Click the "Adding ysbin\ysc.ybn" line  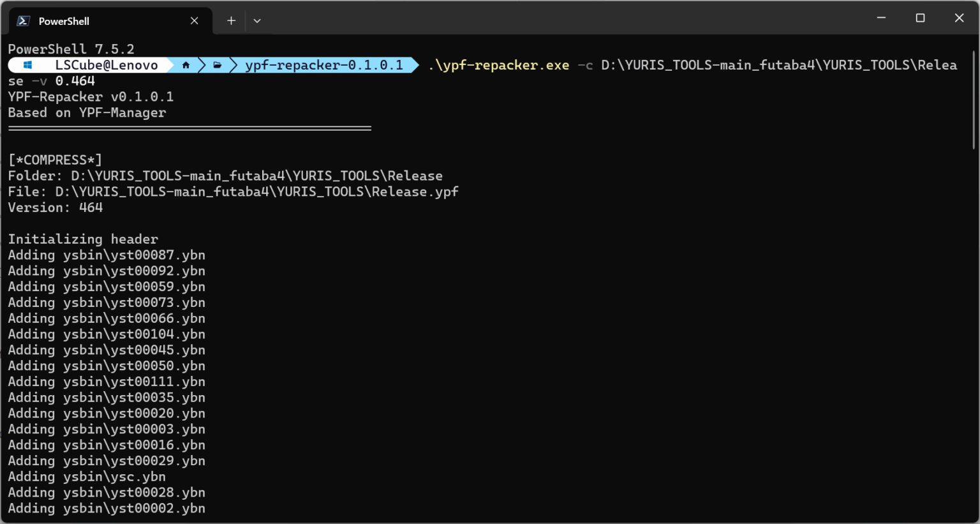pos(87,477)
